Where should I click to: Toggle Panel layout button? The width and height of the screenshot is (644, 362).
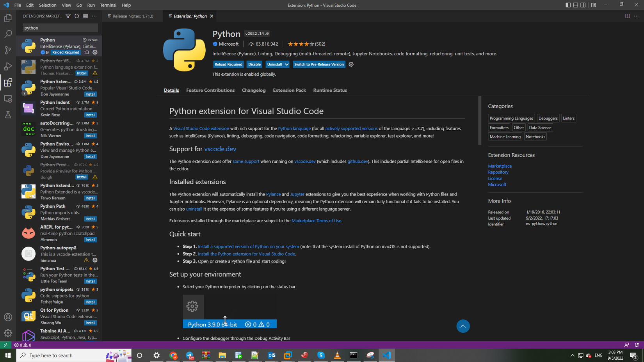pyautogui.click(x=575, y=5)
